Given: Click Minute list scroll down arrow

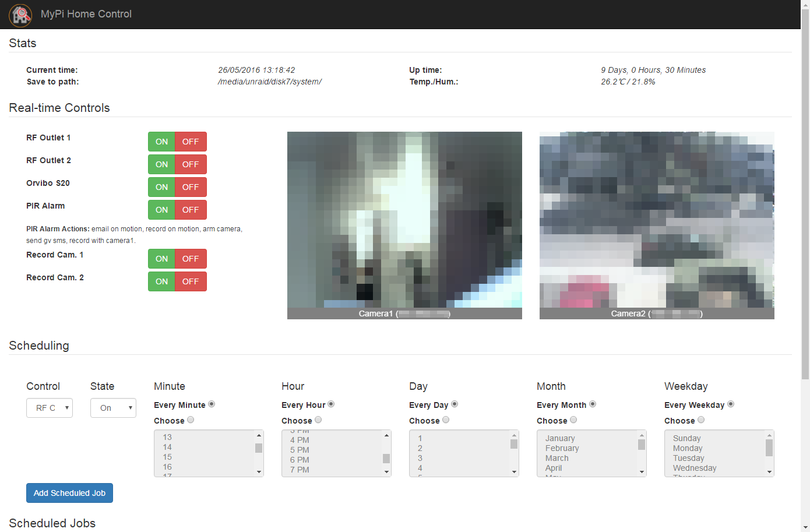Looking at the screenshot, I should (259, 472).
